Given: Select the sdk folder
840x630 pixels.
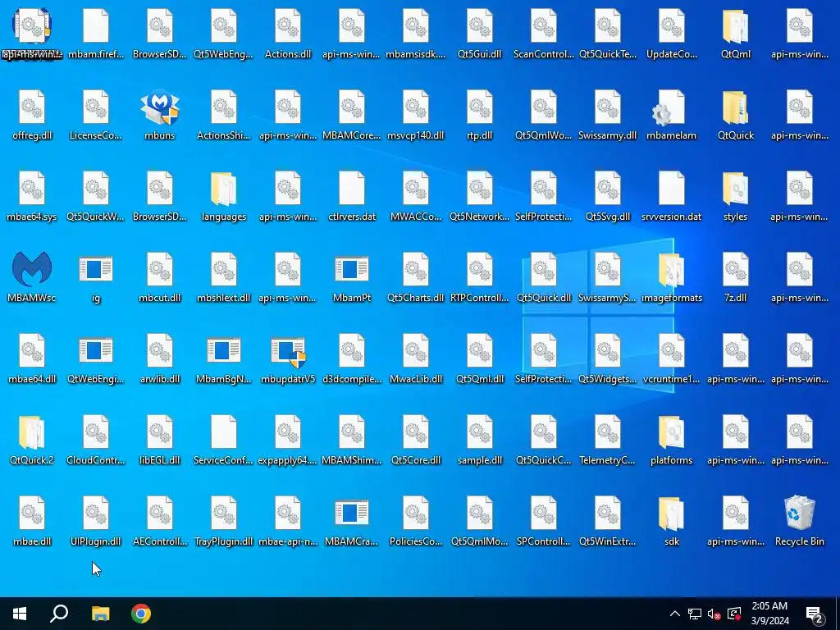Looking at the screenshot, I should pos(671,513).
